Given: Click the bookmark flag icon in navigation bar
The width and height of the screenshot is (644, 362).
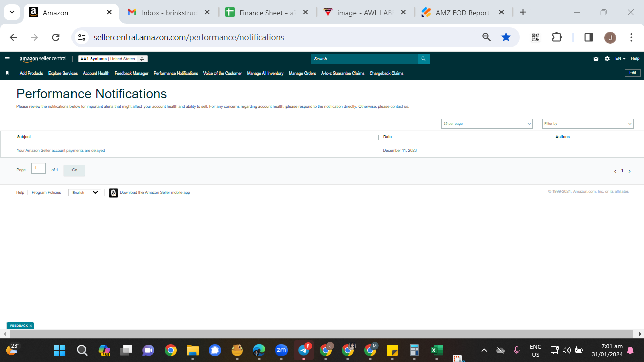Looking at the screenshot, I should tap(7, 73).
